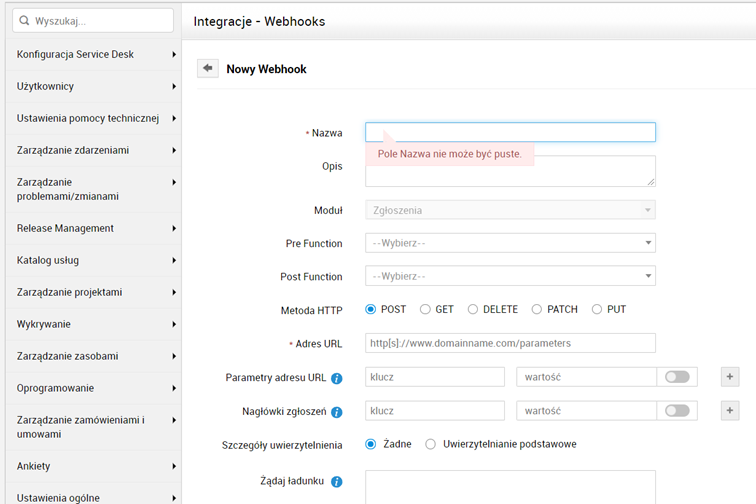
Task: Select the GET HTTP method
Action: pos(425,309)
